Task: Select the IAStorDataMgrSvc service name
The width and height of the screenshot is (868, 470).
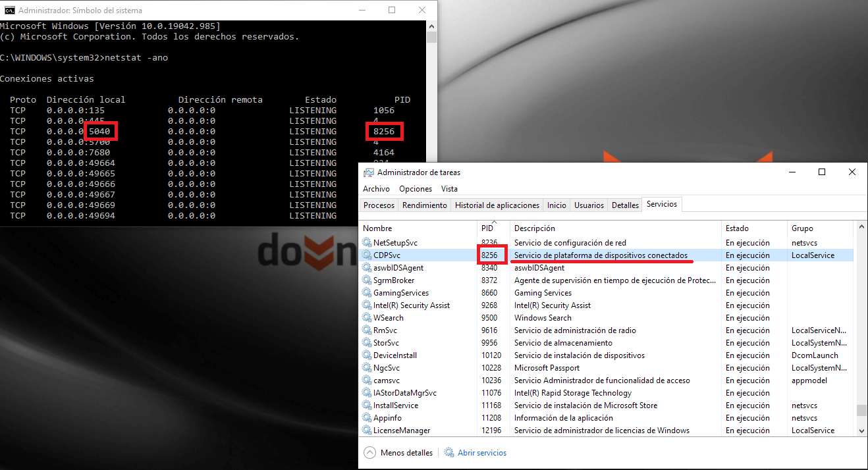Action: point(405,393)
